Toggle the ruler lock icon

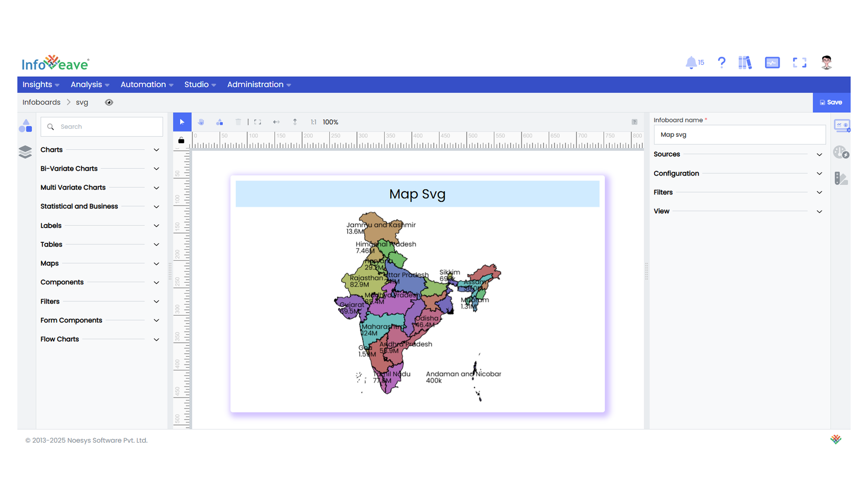pyautogui.click(x=181, y=140)
